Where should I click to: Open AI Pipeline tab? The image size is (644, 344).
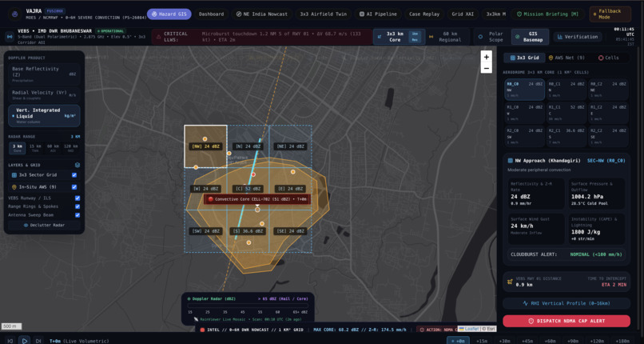click(x=378, y=14)
